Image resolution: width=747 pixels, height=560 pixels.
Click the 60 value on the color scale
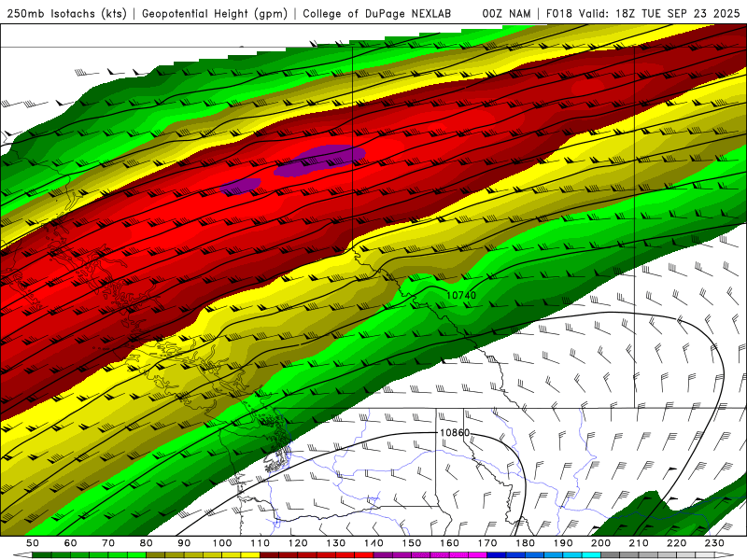(71, 543)
